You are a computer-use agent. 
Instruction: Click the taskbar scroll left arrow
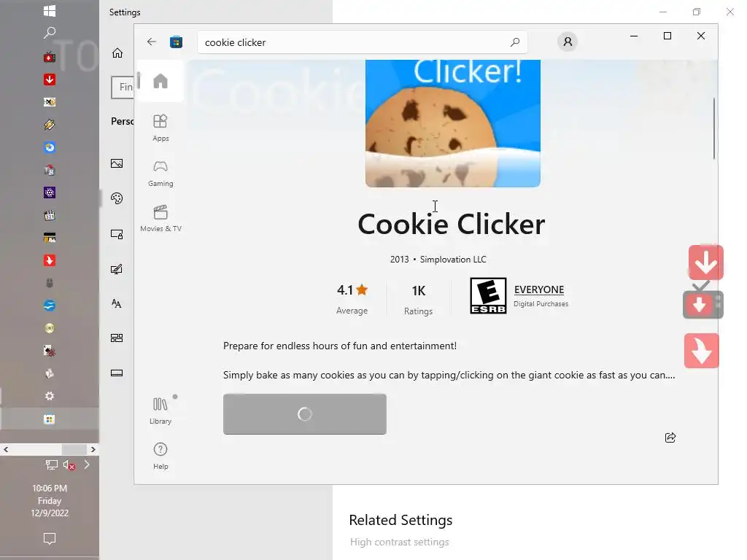pos(6,449)
